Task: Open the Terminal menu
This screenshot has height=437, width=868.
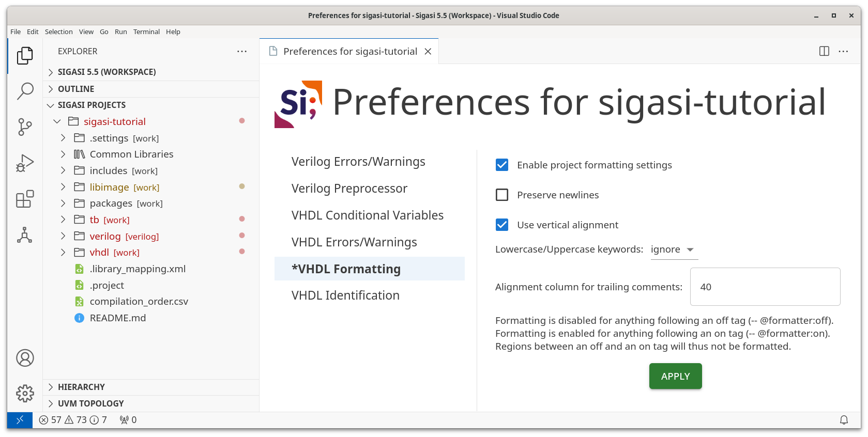Action: coord(146,32)
